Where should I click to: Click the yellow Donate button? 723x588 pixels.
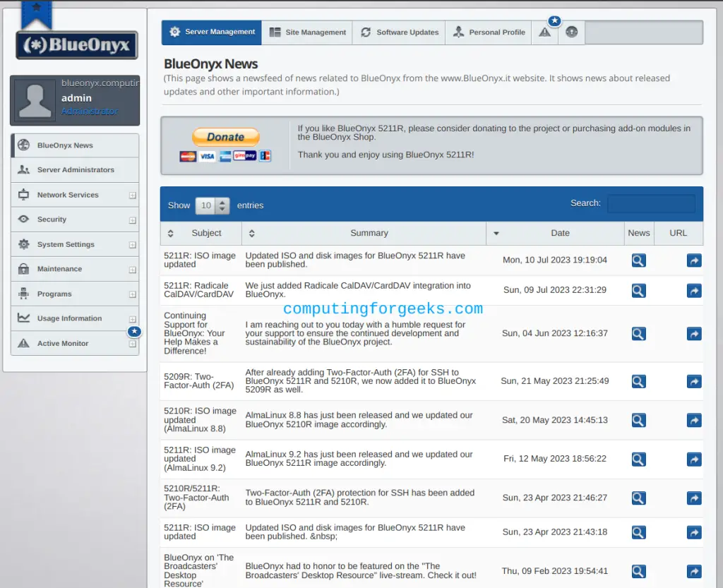[225, 137]
